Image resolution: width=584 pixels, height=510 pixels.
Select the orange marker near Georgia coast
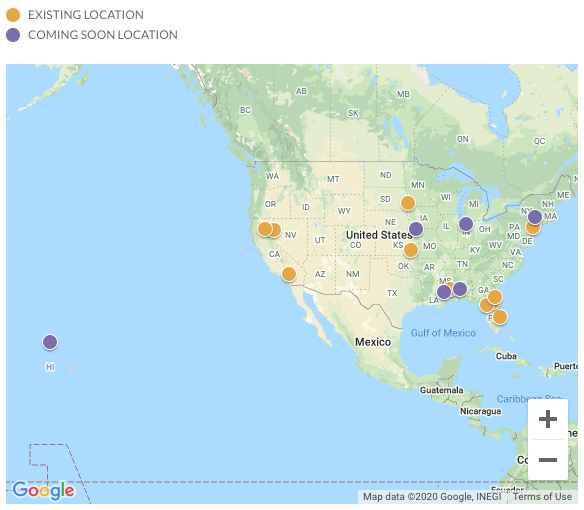495,297
